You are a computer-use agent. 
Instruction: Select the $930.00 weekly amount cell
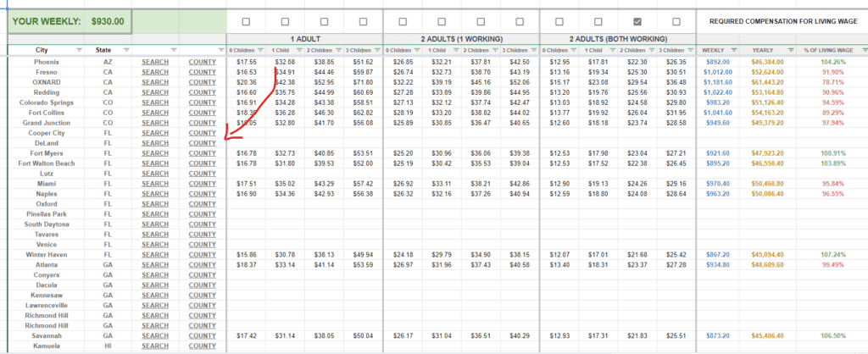pyautogui.click(x=107, y=21)
